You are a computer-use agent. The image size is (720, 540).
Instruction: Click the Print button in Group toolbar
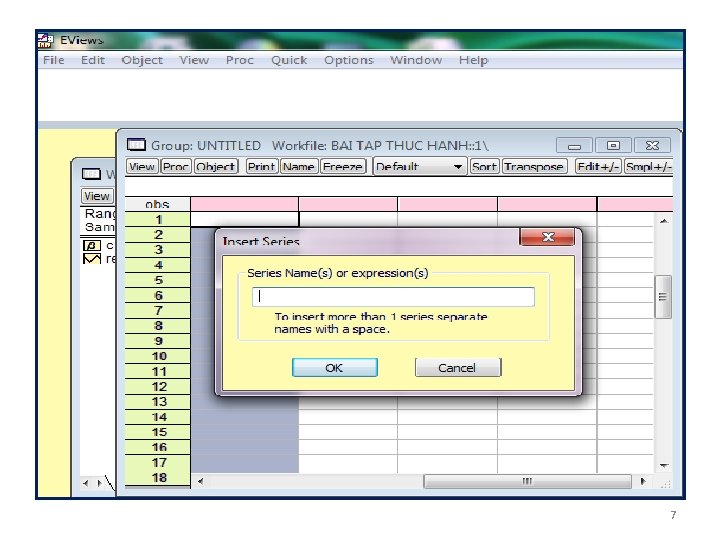(x=262, y=166)
